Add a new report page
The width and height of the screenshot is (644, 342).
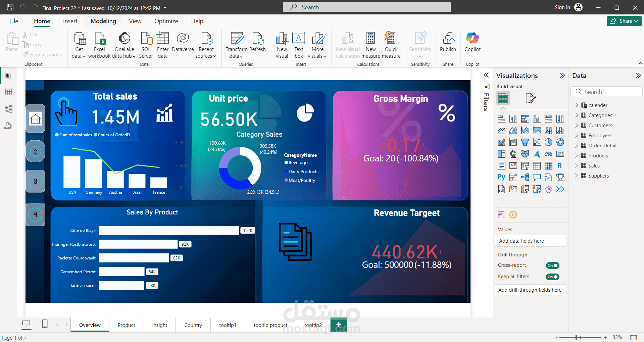tap(339, 325)
